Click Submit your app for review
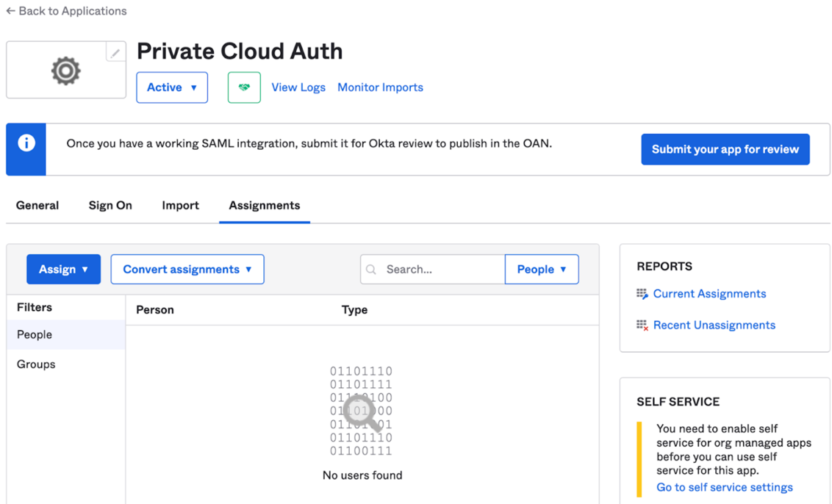This screenshot has height=504, width=832. (725, 148)
